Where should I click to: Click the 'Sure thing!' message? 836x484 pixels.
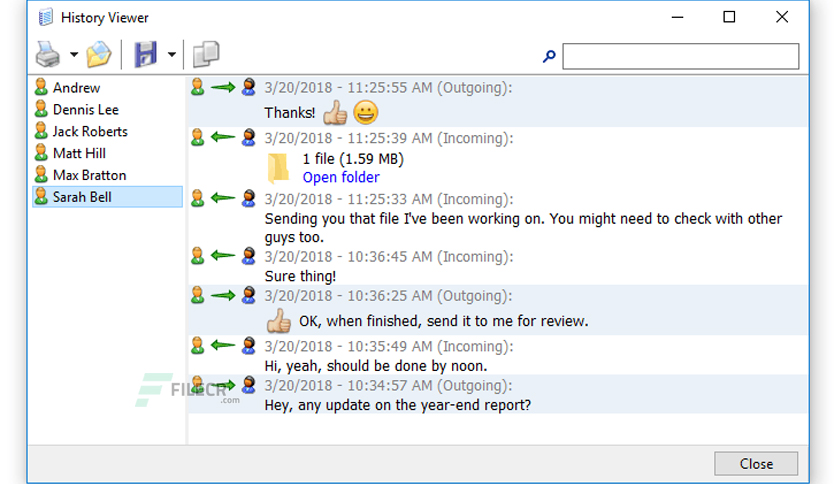click(x=300, y=276)
